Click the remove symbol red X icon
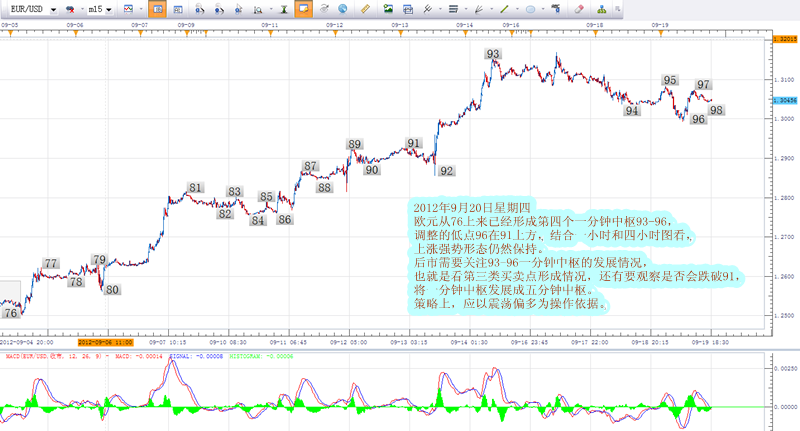 70,9
